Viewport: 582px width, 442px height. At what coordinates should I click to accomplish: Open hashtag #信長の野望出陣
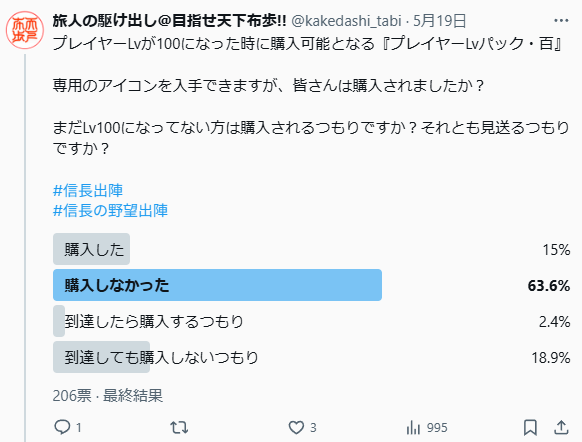110,210
